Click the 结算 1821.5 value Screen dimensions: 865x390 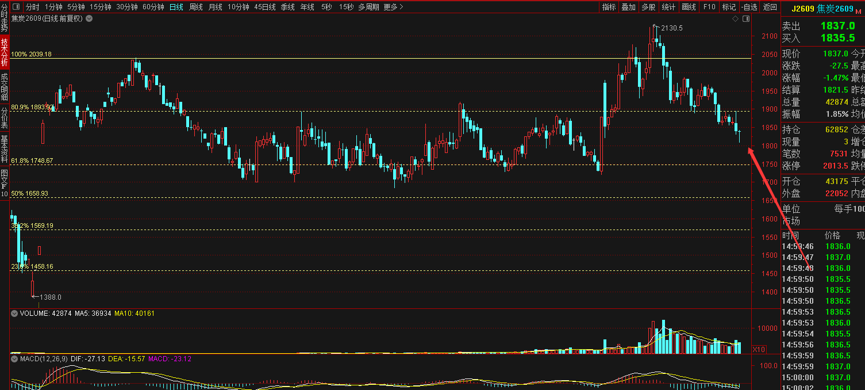[836, 90]
